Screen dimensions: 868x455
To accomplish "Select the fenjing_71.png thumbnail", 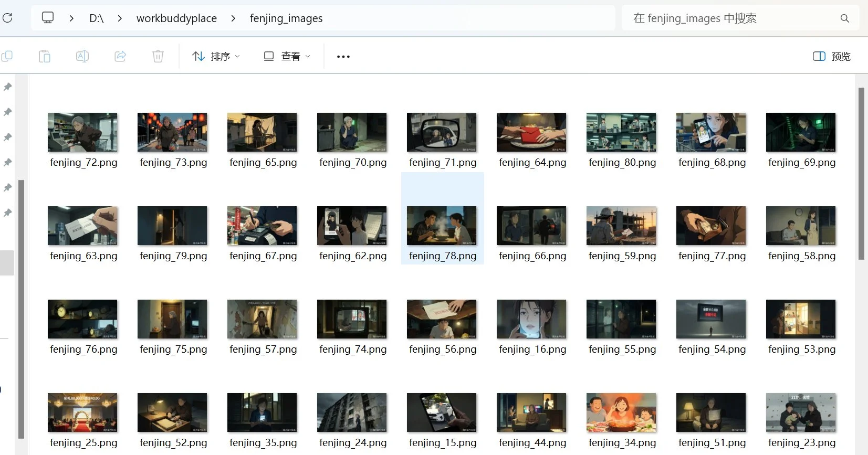I will pyautogui.click(x=442, y=132).
